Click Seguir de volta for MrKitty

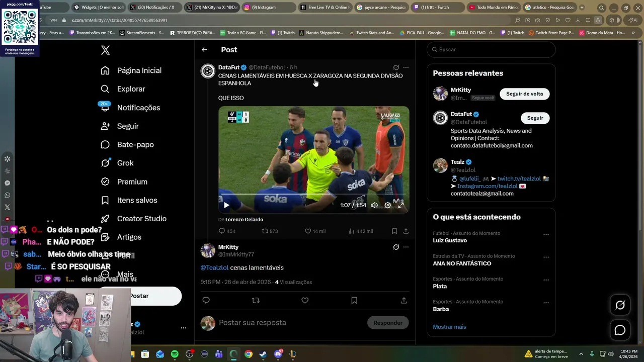coord(524,94)
